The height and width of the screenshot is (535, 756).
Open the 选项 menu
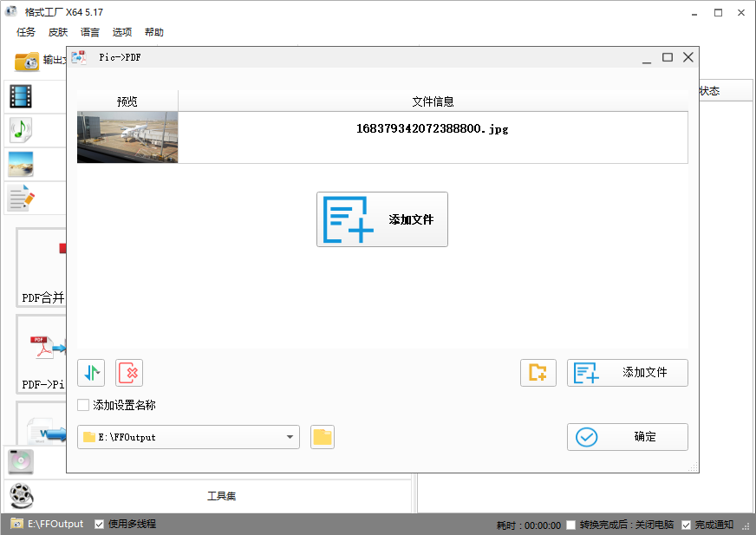click(122, 32)
